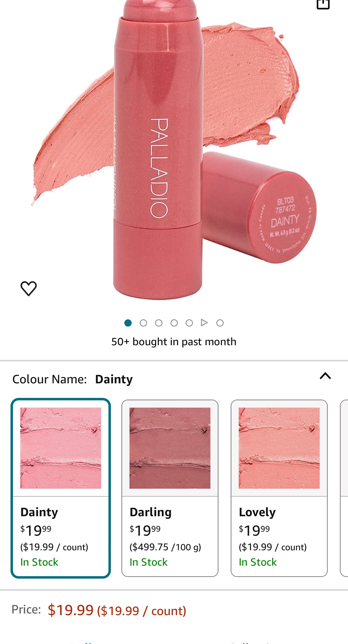The image size is (348, 644).
Task: Open the video slide play indicator
Action: (204, 323)
